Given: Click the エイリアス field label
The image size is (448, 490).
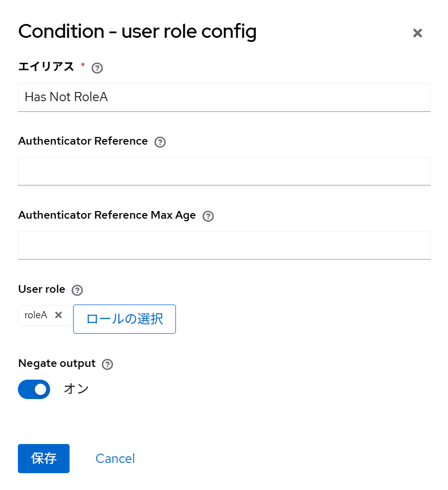Looking at the screenshot, I should pyautogui.click(x=46, y=66).
